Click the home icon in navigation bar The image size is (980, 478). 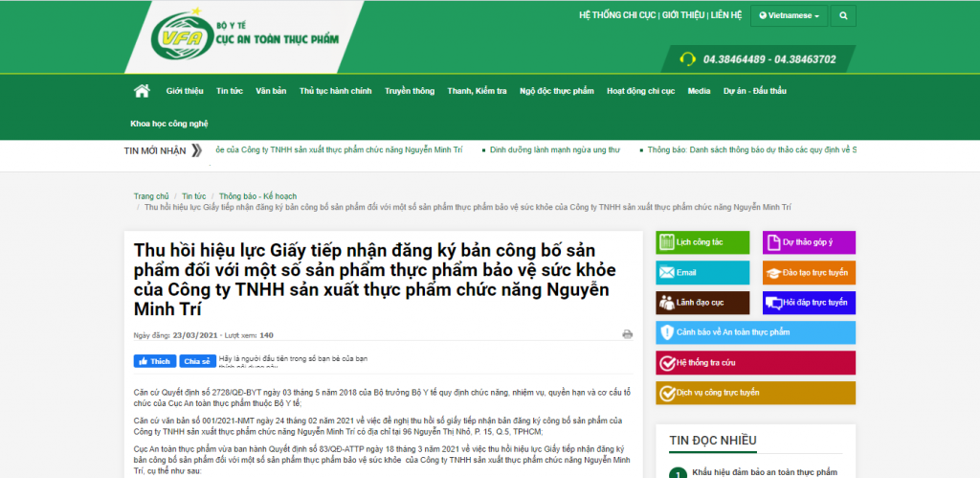142,91
